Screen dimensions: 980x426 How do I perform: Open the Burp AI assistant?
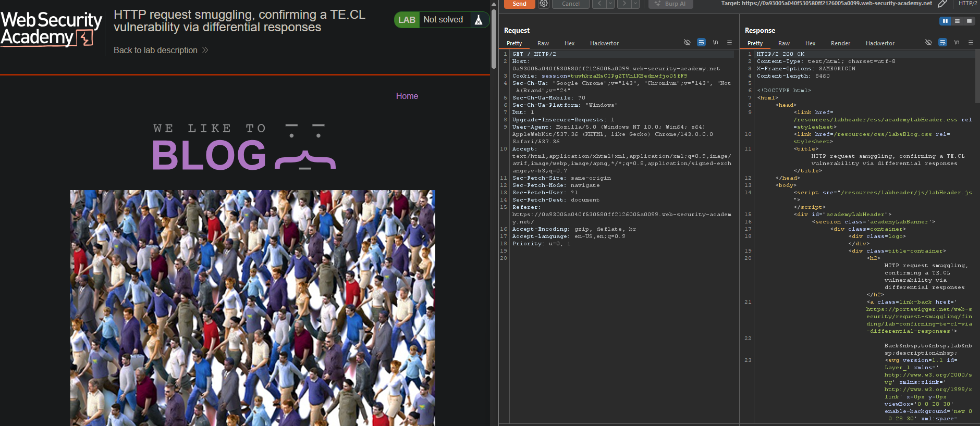(671, 4)
